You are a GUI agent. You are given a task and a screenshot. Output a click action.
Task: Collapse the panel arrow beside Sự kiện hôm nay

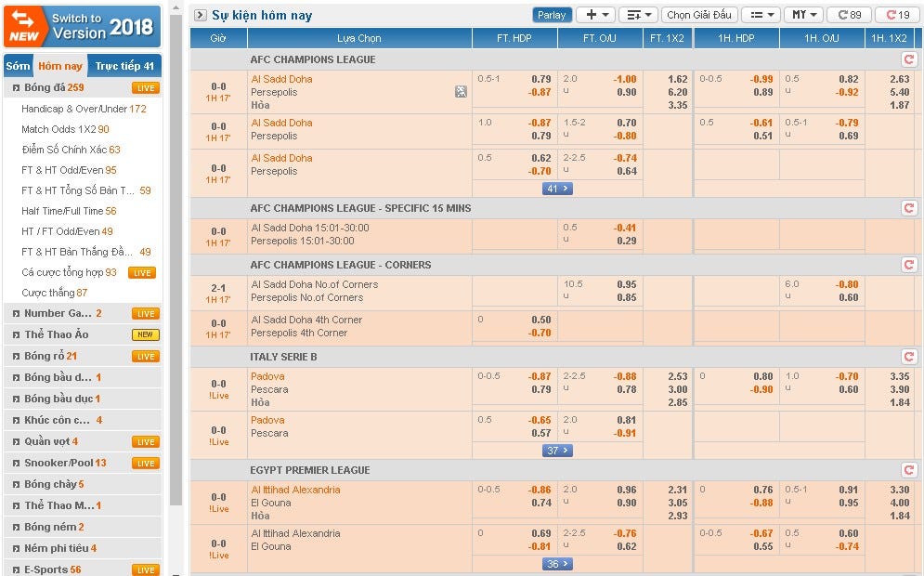(x=201, y=15)
